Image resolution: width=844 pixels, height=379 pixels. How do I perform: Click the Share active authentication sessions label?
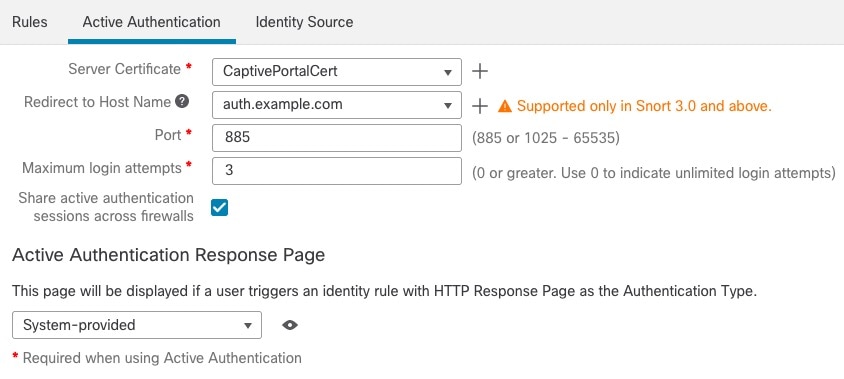coord(106,207)
